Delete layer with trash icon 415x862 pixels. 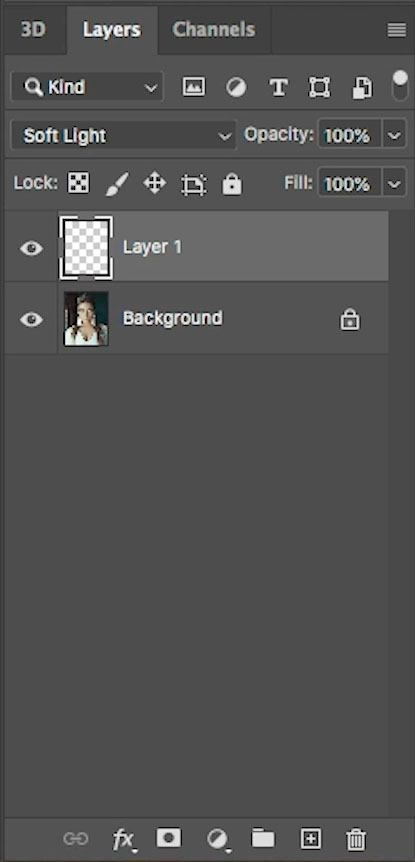tap(356, 839)
